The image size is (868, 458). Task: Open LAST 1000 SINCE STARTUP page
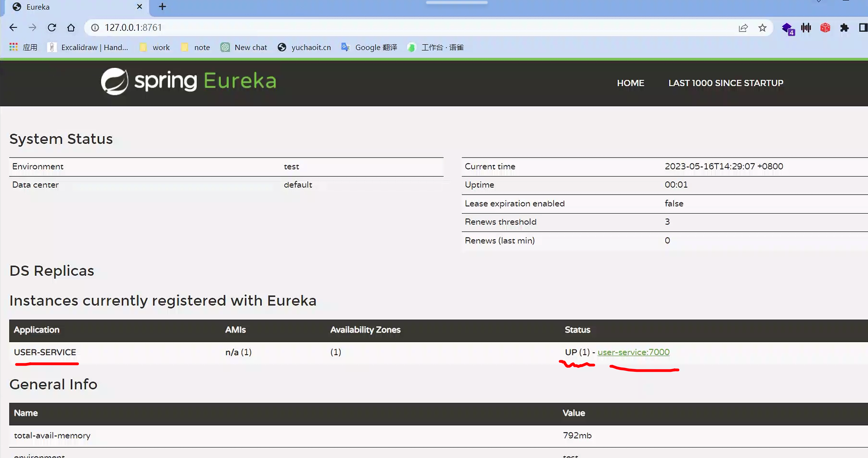pos(725,83)
